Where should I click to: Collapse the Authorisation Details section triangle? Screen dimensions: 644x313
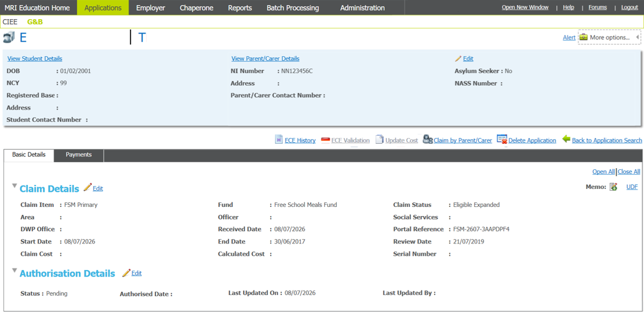14,271
